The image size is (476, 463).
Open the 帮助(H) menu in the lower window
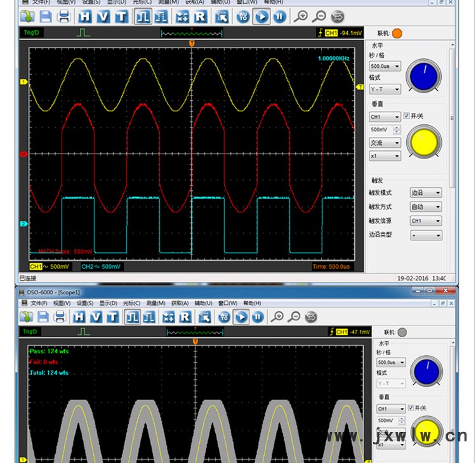coord(253,303)
